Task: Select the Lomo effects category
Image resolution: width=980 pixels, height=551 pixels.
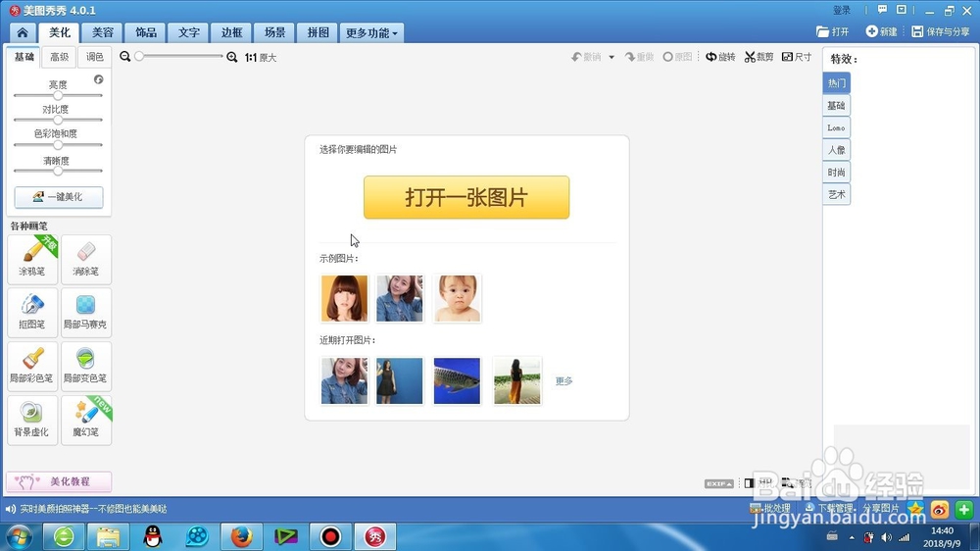Action: 836,127
